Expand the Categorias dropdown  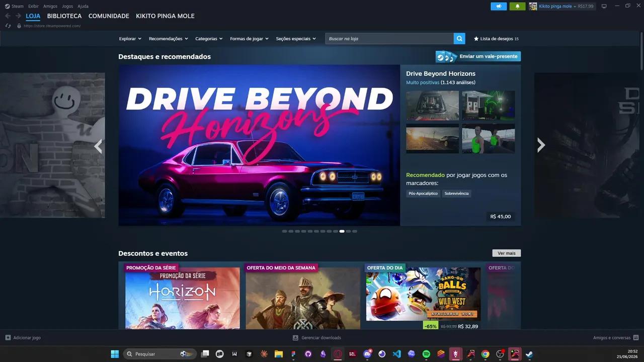[209, 39]
